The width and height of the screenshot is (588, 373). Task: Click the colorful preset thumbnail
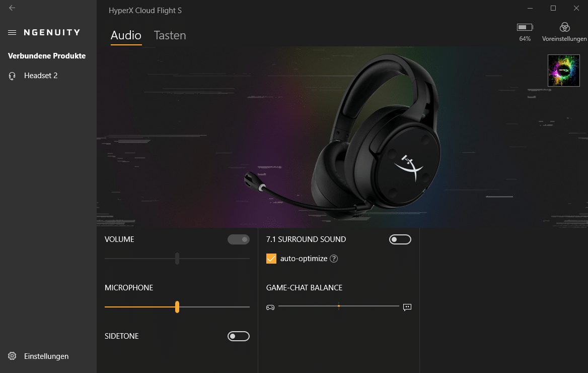(564, 71)
